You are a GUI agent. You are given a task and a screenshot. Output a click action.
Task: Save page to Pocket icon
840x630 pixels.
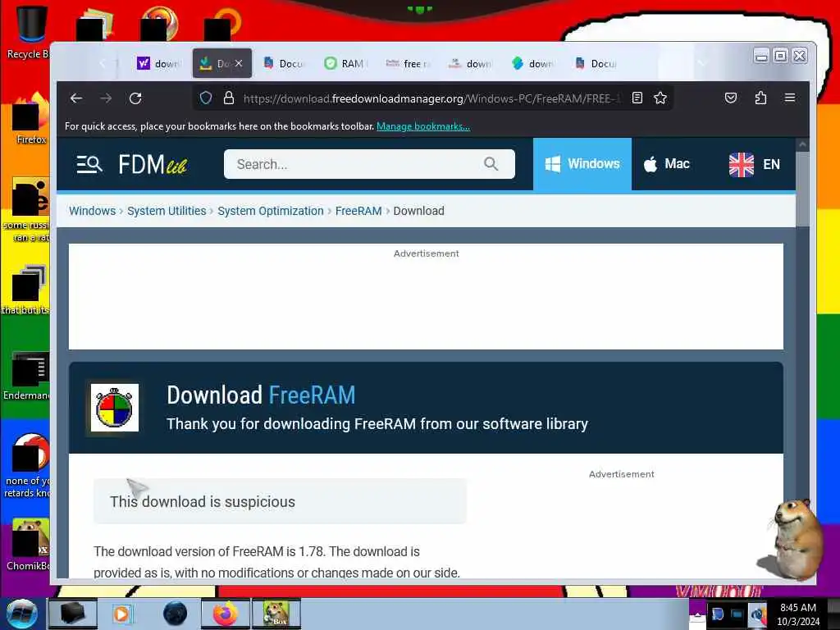pos(731,98)
